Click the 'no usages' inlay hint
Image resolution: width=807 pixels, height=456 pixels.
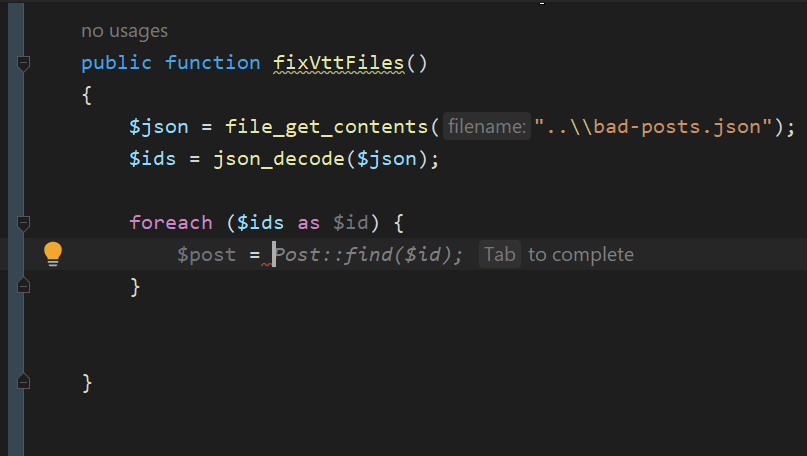point(125,31)
